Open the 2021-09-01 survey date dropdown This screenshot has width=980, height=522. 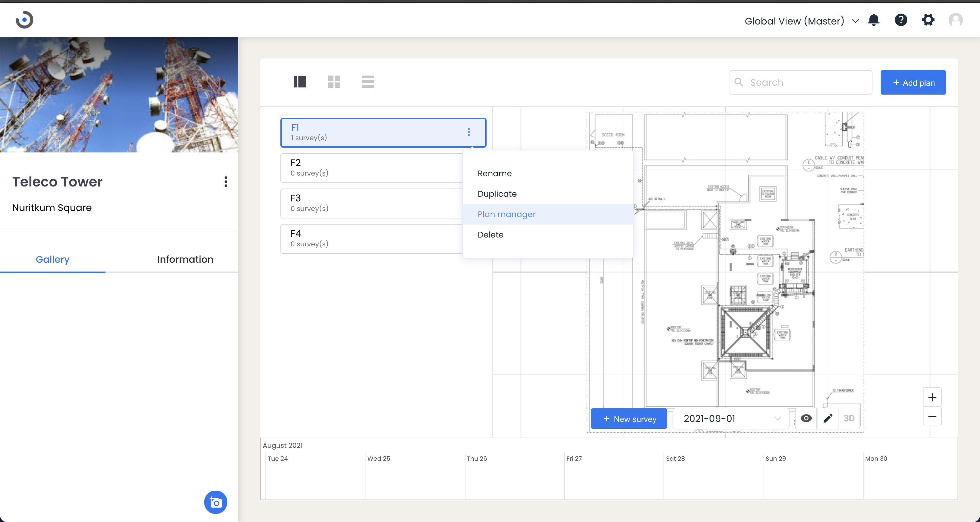tap(731, 419)
